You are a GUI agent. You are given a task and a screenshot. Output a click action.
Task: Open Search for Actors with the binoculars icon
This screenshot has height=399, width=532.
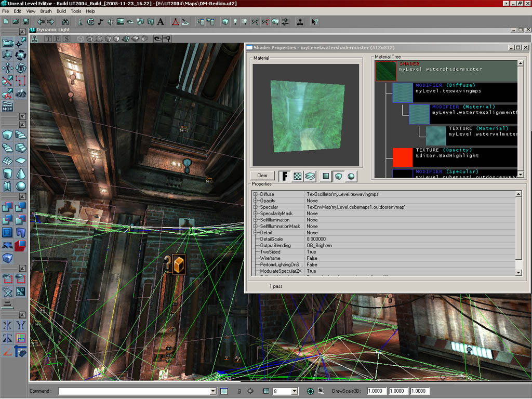coord(65,22)
